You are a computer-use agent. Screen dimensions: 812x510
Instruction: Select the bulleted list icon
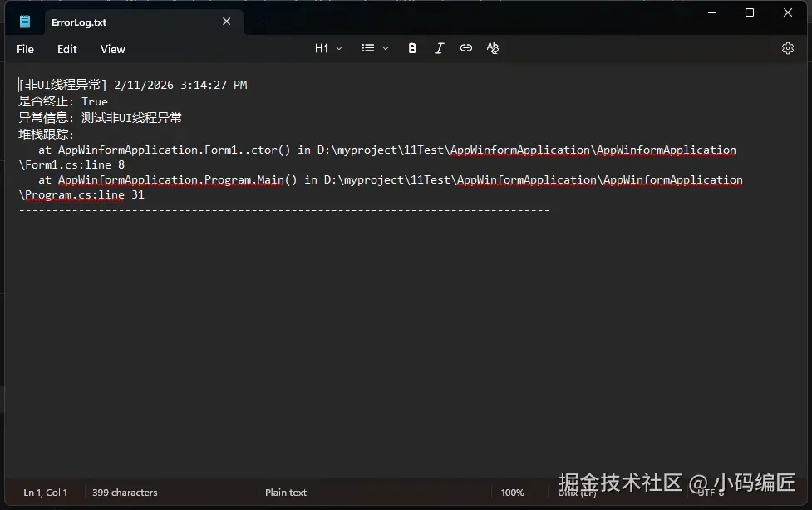[369, 48]
